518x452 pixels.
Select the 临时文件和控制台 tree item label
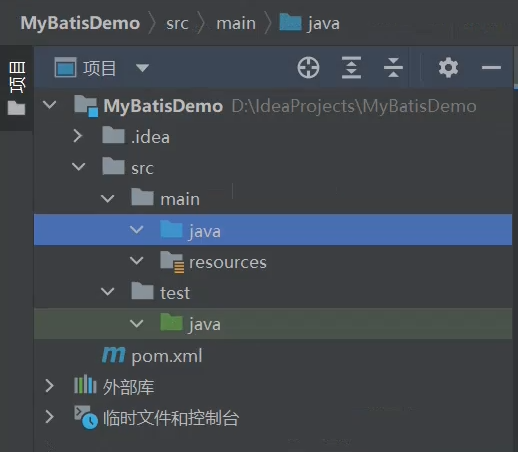click(171, 418)
